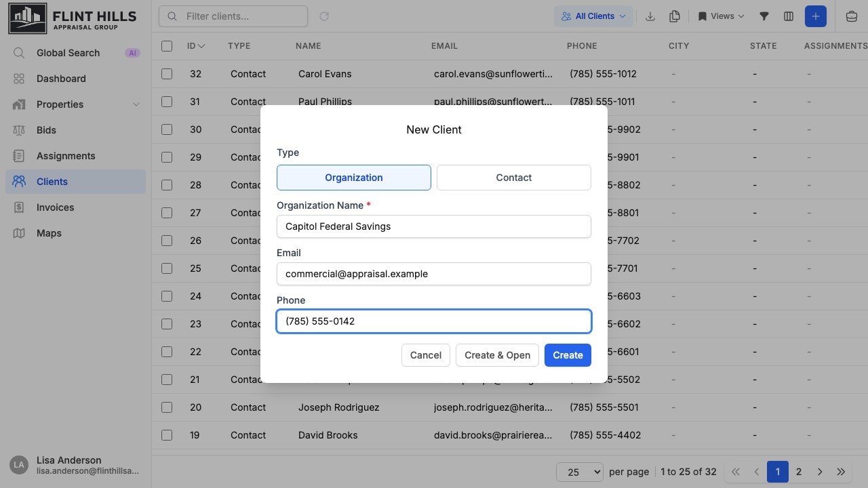868x488 pixels.
Task: Click the name David Brooks
Action: click(328, 435)
